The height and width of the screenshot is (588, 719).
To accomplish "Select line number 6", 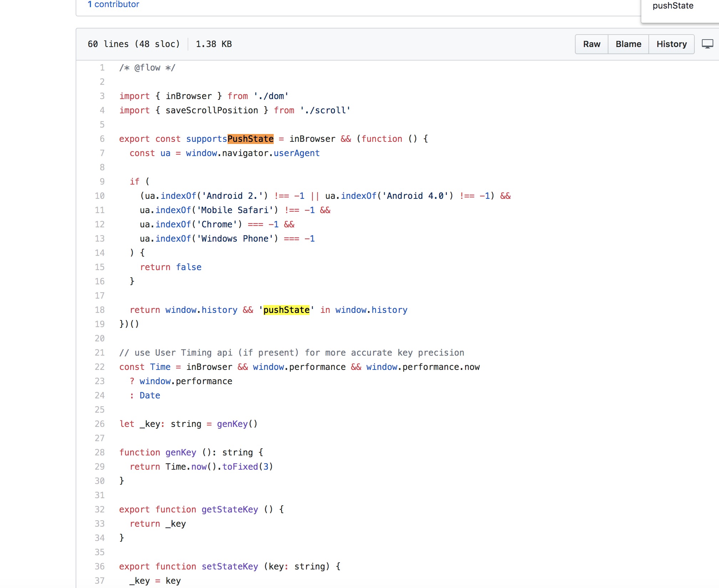I will (102, 139).
